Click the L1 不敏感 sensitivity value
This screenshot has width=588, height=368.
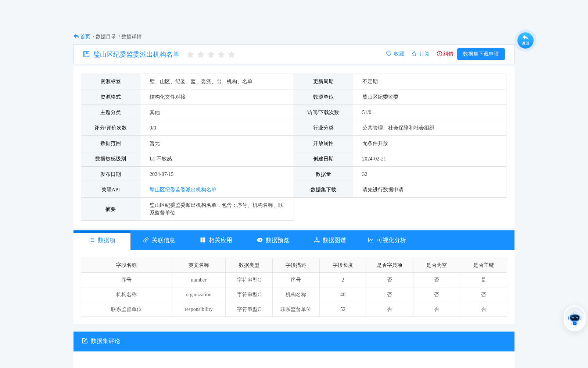[161, 159]
